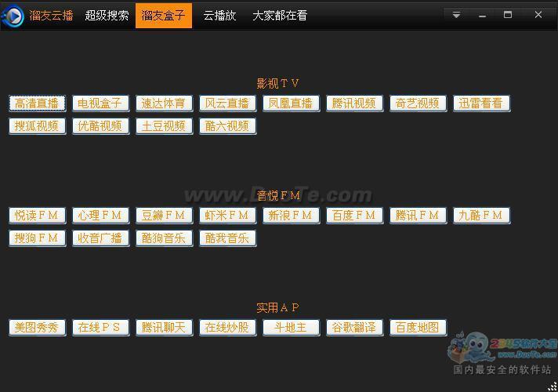Open 悦读FM

pyautogui.click(x=37, y=216)
